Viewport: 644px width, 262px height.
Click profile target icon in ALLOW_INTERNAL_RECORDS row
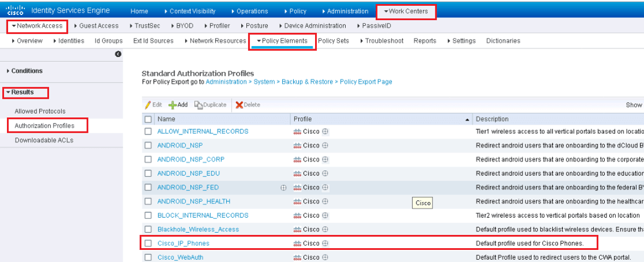(x=325, y=132)
